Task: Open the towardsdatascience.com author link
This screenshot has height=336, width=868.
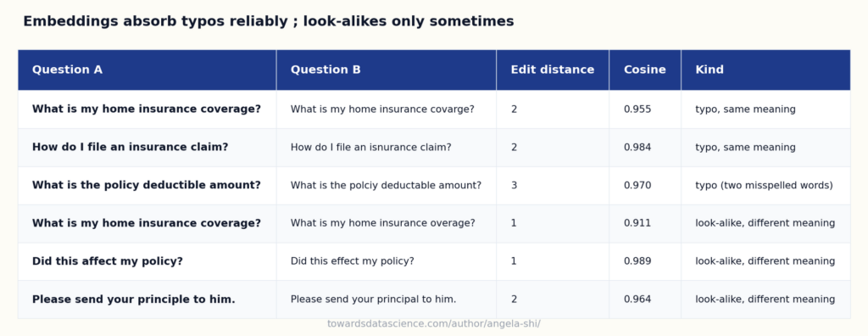Action: [433, 324]
